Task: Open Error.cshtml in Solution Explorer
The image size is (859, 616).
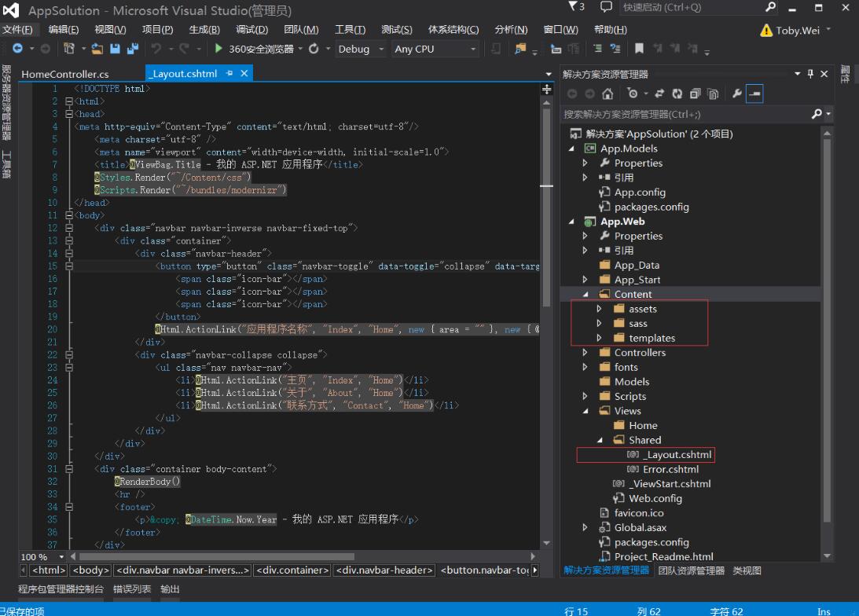Action: point(670,469)
